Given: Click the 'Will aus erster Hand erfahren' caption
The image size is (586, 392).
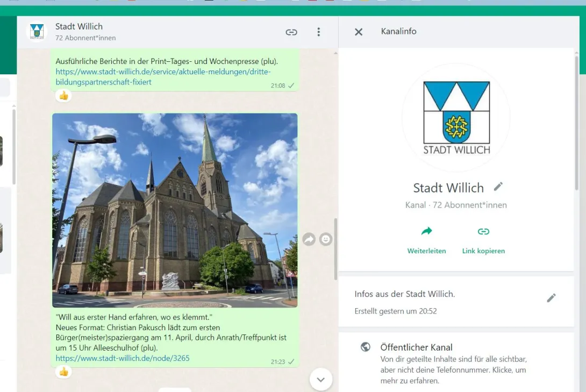Looking at the screenshot, I should point(134,317).
